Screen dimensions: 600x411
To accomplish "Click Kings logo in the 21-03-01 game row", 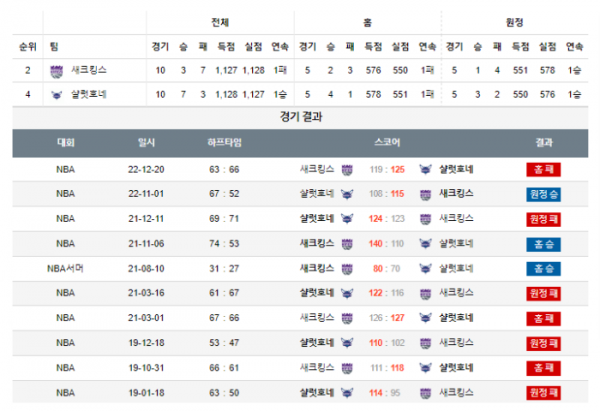I will pos(347,318).
